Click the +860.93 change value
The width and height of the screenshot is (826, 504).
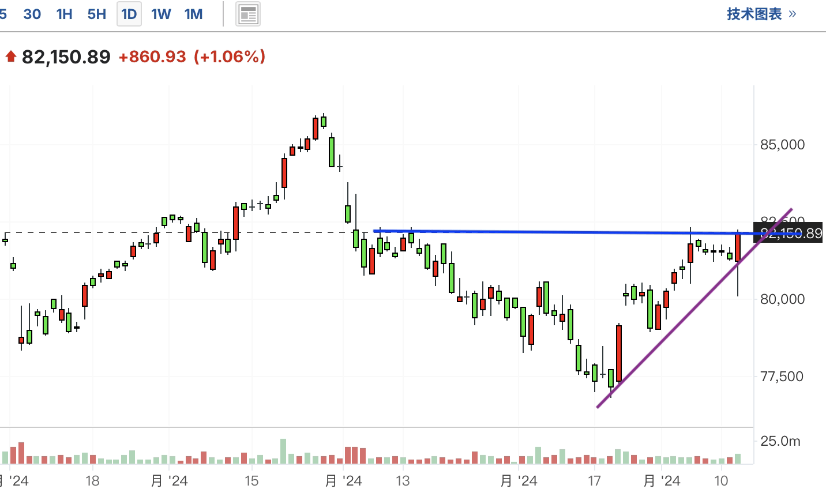pos(152,57)
